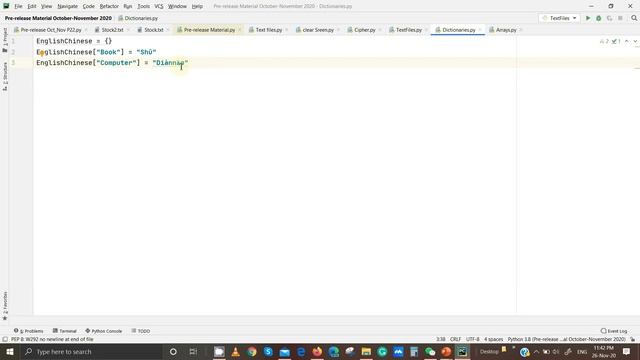Image resolution: width=640 pixels, height=360 pixels.
Task: Open the Project tool window sidebar button
Action: [5, 40]
